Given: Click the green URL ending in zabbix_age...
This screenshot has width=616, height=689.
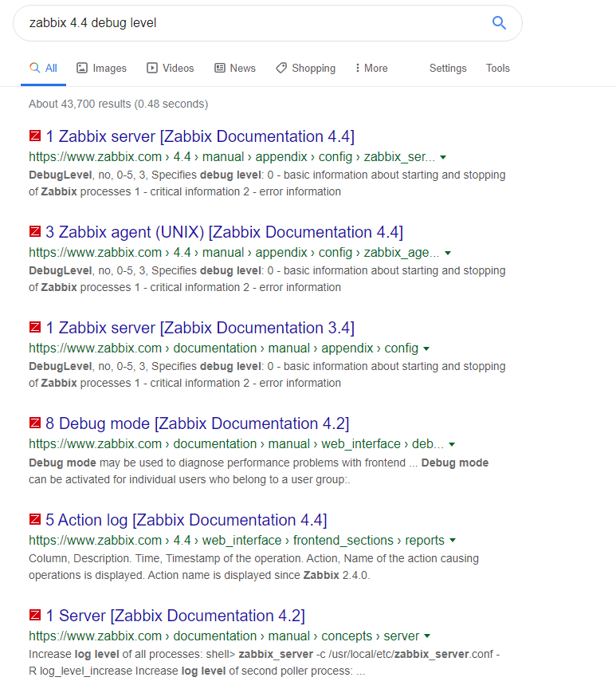Looking at the screenshot, I should [234, 253].
